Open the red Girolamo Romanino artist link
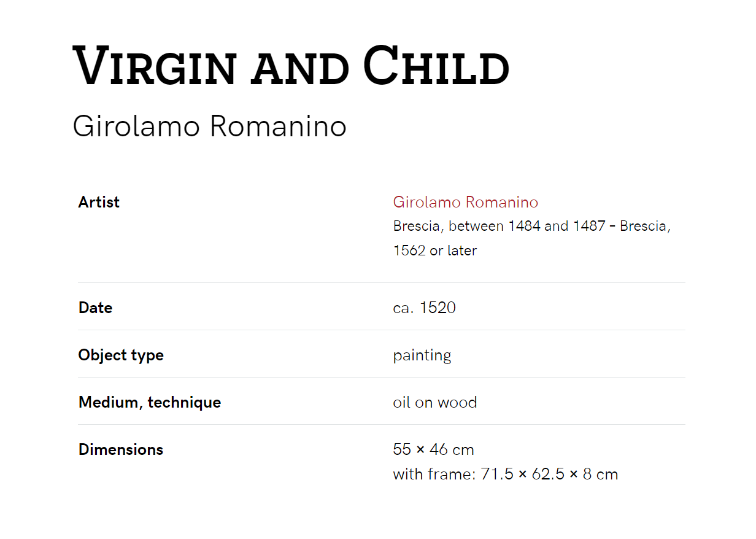The image size is (756, 539). tap(465, 202)
